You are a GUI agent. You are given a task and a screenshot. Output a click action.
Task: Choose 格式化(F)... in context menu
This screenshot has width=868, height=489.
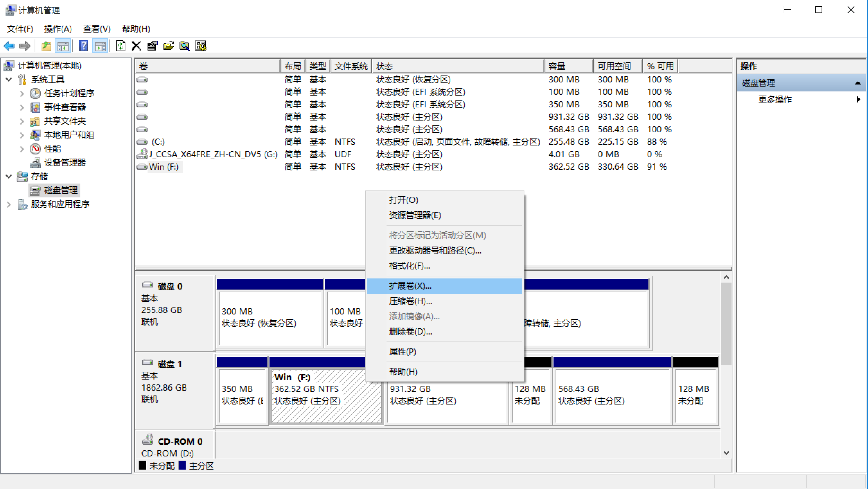(x=444, y=266)
